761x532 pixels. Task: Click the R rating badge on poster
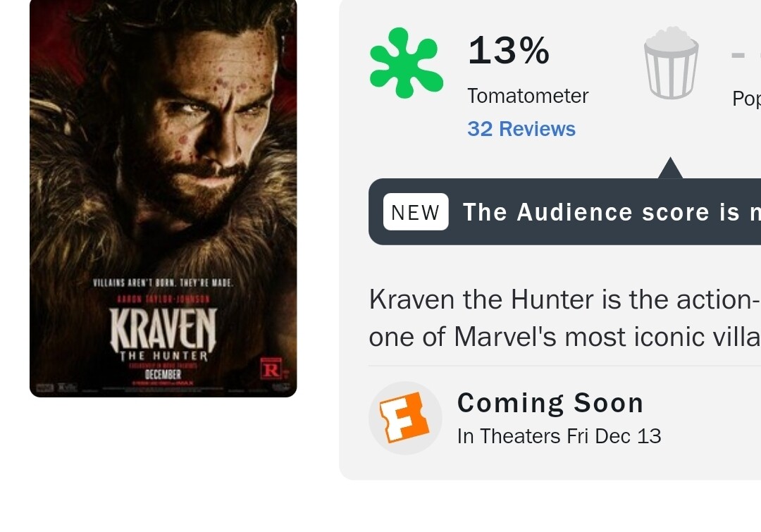tap(271, 368)
